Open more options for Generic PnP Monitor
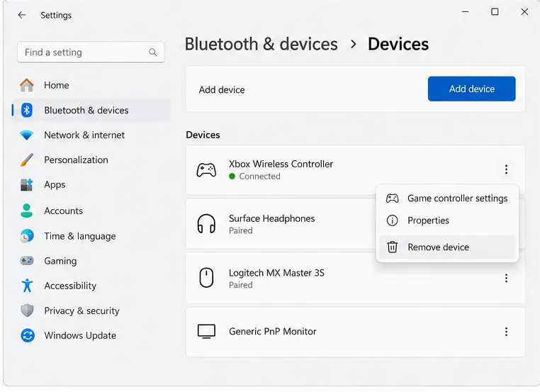The image size is (540, 392). [x=506, y=332]
